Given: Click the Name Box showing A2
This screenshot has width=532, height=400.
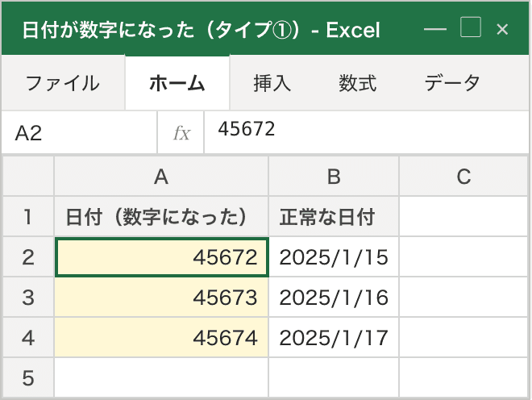Looking at the screenshot, I should [79, 132].
